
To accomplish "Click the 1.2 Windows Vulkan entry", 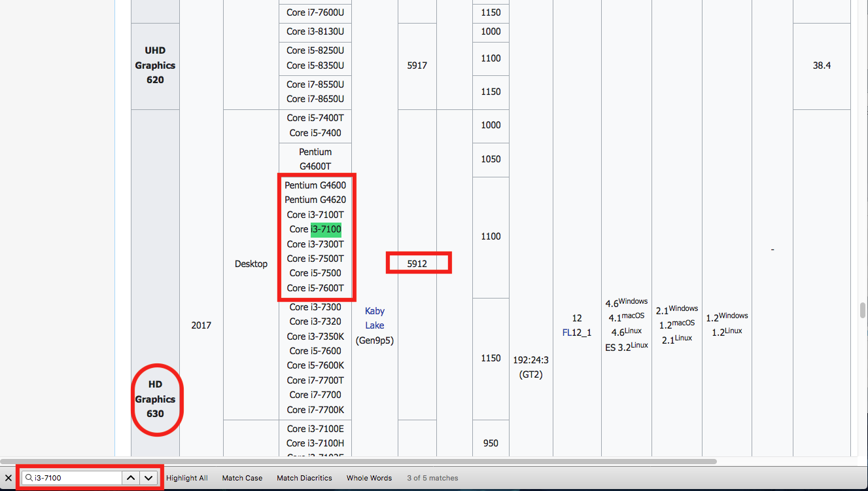I will tap(727, 317).
